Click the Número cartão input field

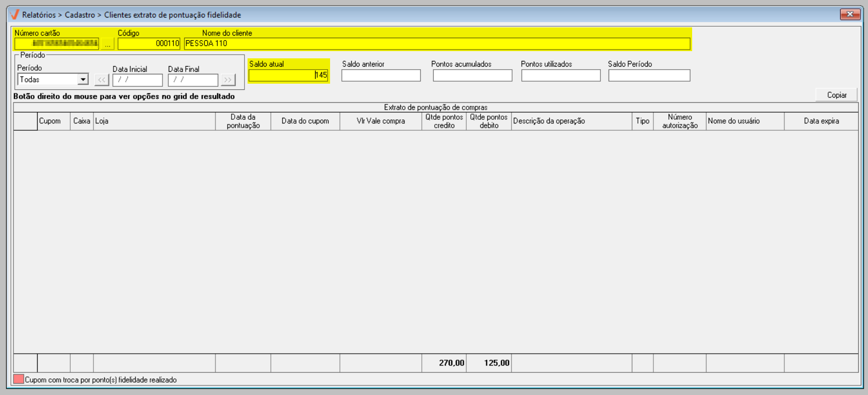[x=57, y=44]
